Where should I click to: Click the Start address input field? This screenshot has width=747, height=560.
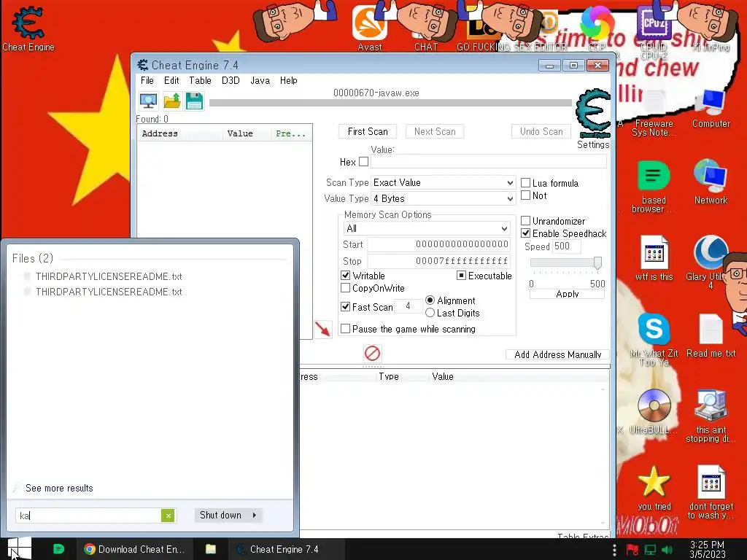click(438, 244)
